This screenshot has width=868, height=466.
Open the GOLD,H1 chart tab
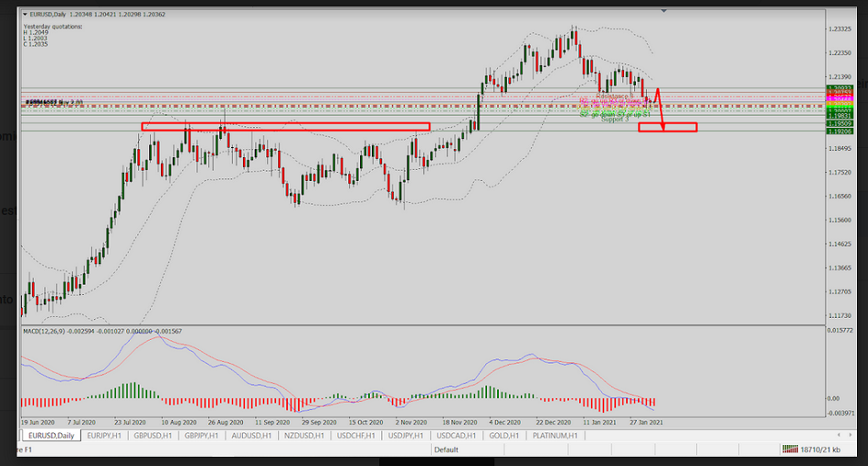503,436
